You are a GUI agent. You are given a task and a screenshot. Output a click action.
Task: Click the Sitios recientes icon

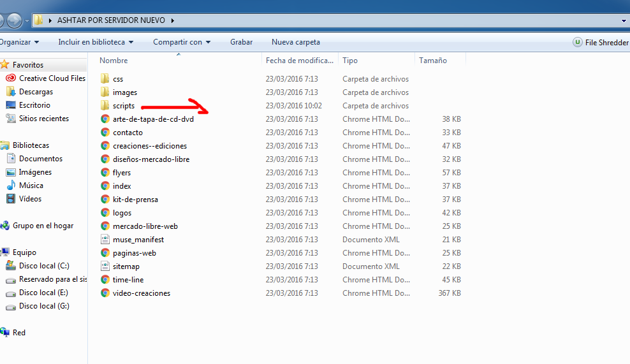11,119
